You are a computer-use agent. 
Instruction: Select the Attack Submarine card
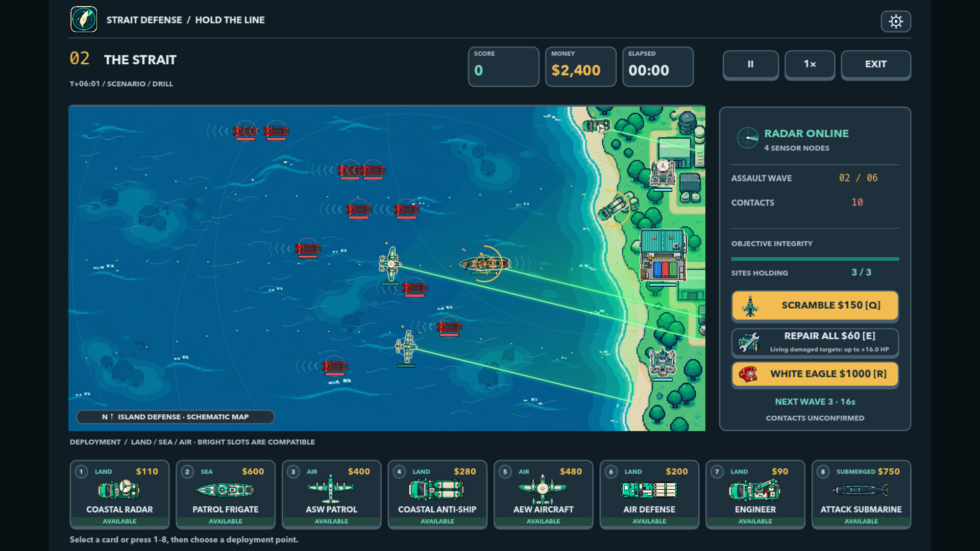pos(861,494)
